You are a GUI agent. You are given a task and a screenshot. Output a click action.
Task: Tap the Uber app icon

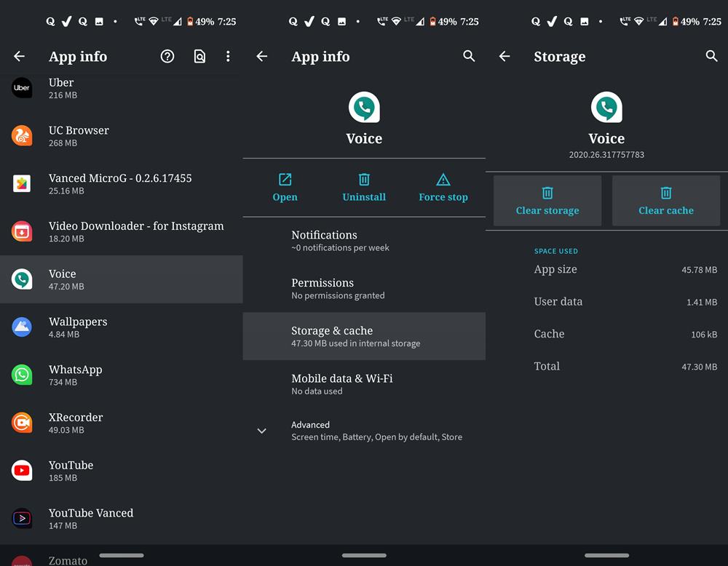pyautogui.click(x=22, y=88)
